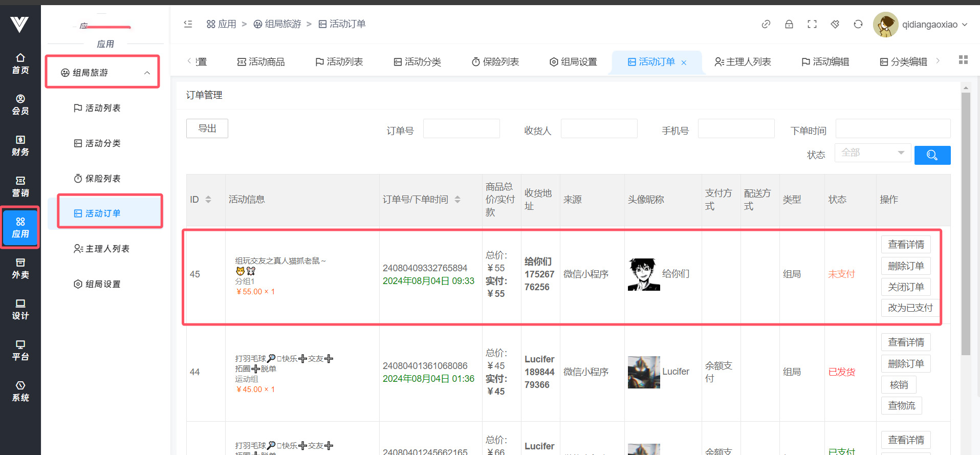Click the grid icon at tab bar end
980x455 pixels.
[963, 60]
